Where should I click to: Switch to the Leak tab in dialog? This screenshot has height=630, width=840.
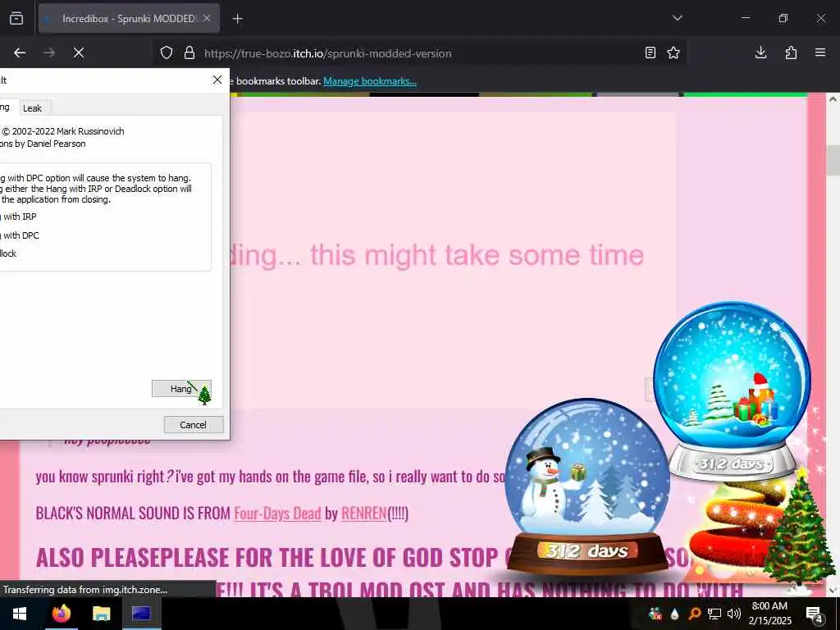(x=33, y=108)
